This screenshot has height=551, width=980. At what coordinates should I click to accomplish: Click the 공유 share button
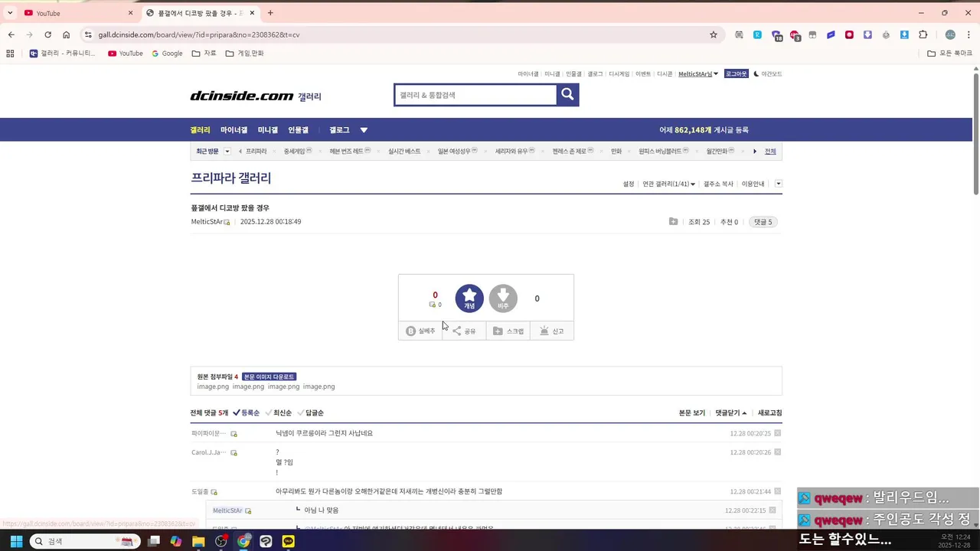pyautogui.click(x=464, y=331)
